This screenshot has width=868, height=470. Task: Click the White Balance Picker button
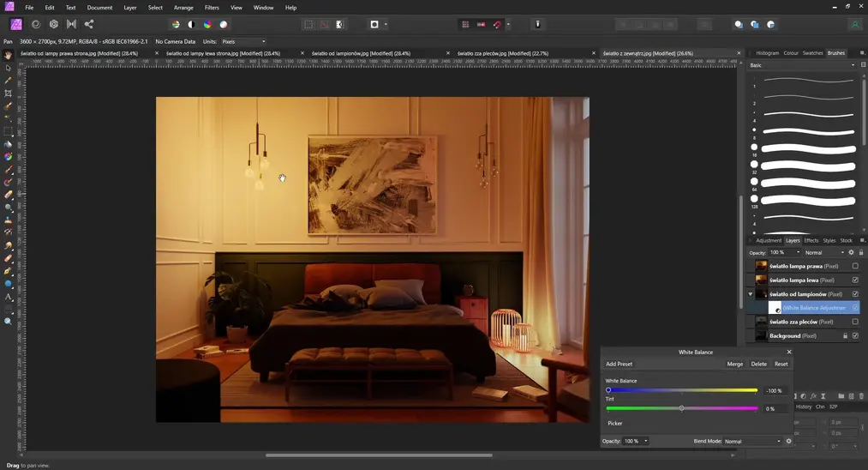click(x=615, y=424)
